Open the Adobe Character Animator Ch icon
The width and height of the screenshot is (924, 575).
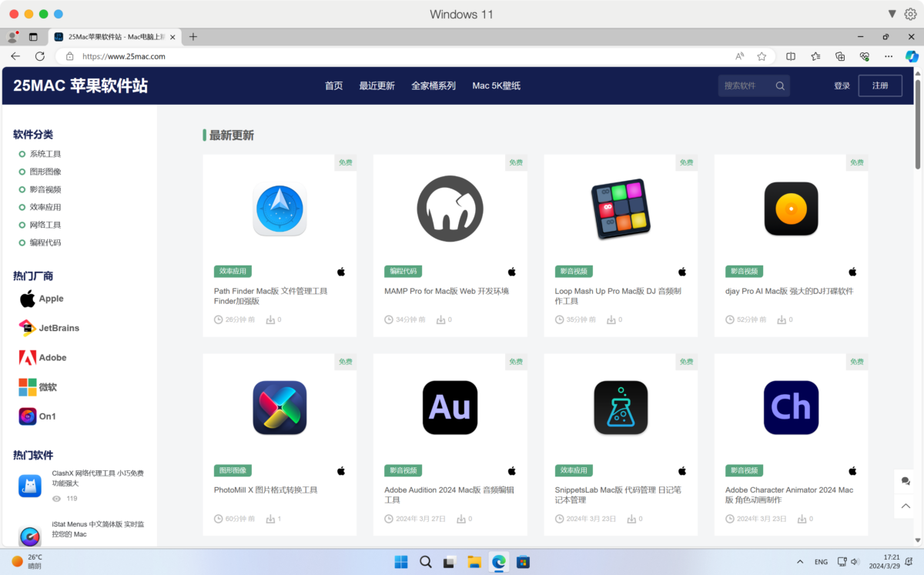[x=791, y=407]
